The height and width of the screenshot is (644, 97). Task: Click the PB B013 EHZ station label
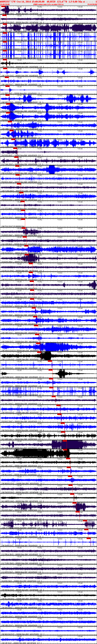coord(23,111)
